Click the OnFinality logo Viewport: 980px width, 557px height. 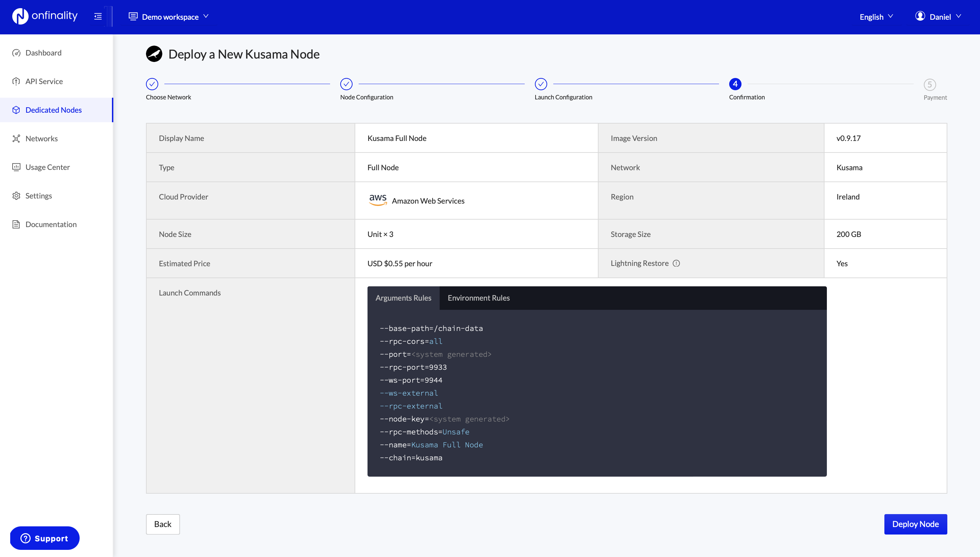pos(45,16)
